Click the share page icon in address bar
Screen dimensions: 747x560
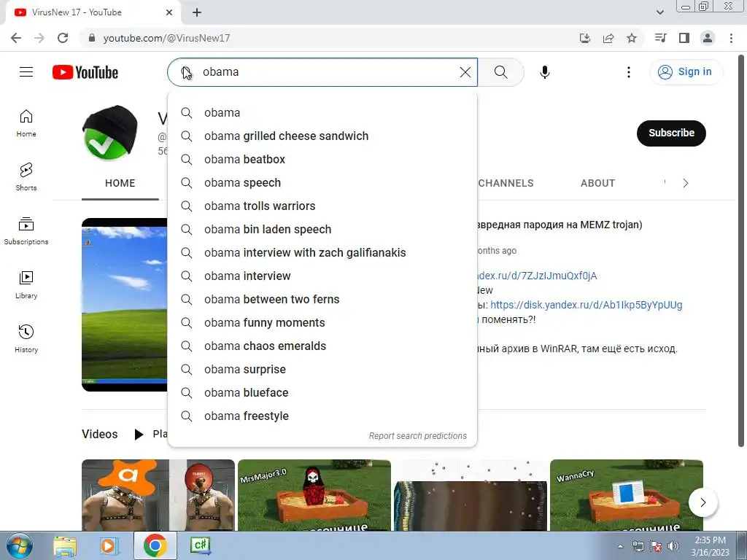click(608, 38)
